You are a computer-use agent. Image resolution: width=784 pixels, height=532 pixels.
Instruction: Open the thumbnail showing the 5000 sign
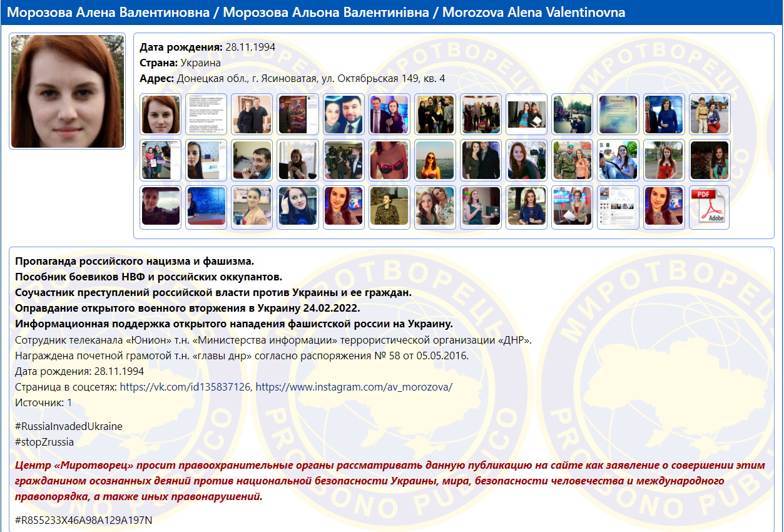click(161, 160)
